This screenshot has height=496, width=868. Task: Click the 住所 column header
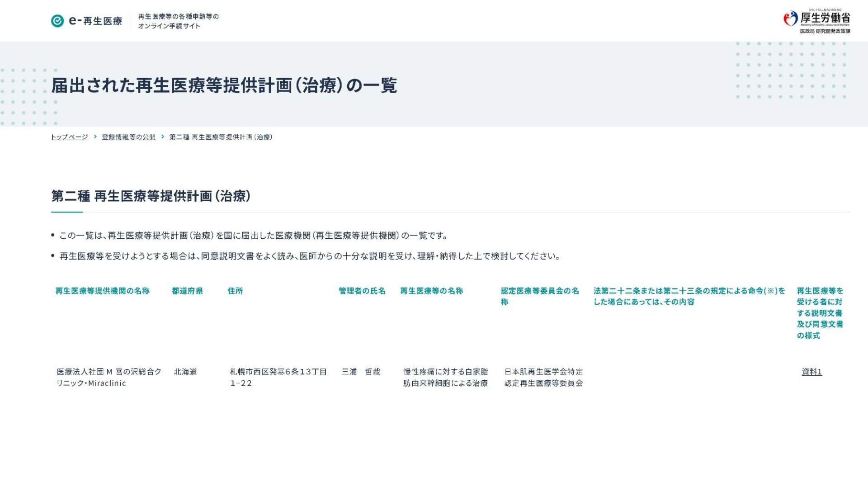(x=235, y=291)
